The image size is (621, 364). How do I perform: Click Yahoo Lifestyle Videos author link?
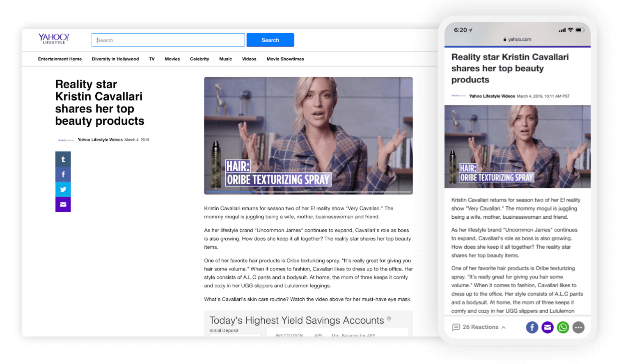[100, 140]
